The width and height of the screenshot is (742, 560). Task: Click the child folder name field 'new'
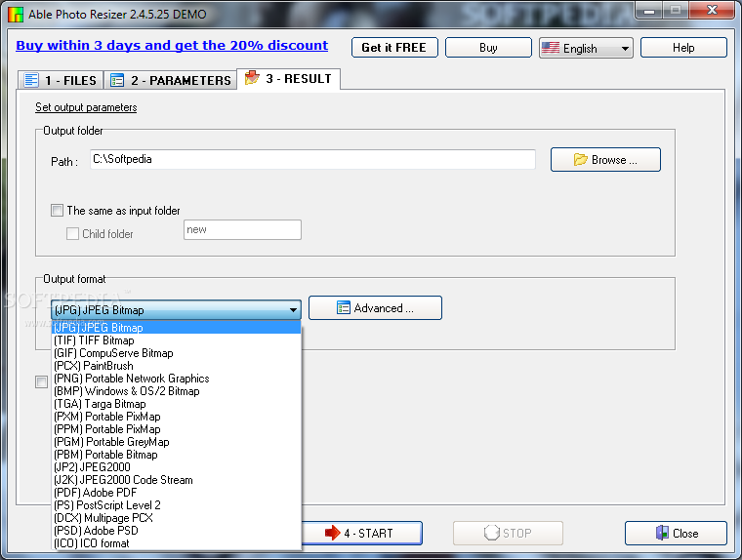242,229
